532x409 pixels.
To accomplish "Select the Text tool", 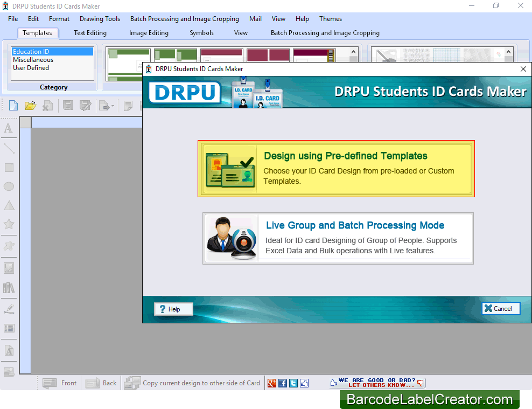I will [x=9, y=128].
